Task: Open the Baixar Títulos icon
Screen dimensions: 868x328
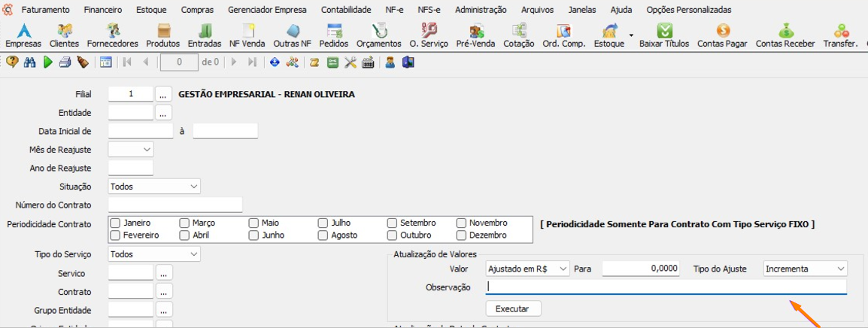Action: click(x=664, y=35)
